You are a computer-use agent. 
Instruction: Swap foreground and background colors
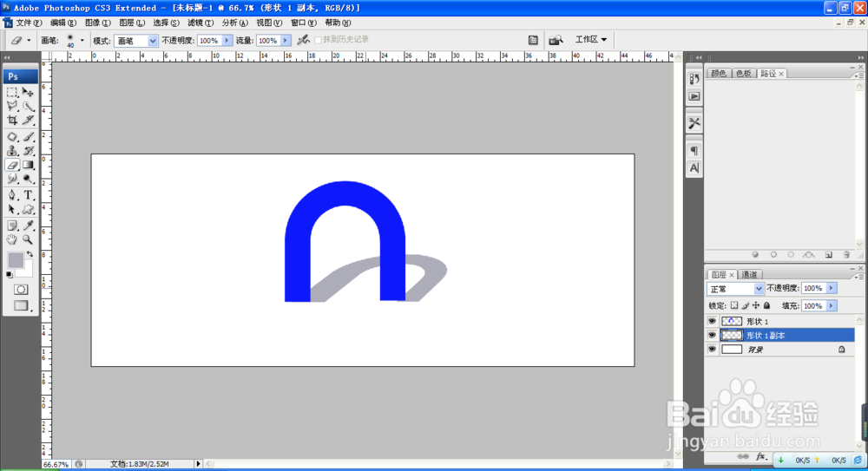pyautogui.click(x=30, y=254)
